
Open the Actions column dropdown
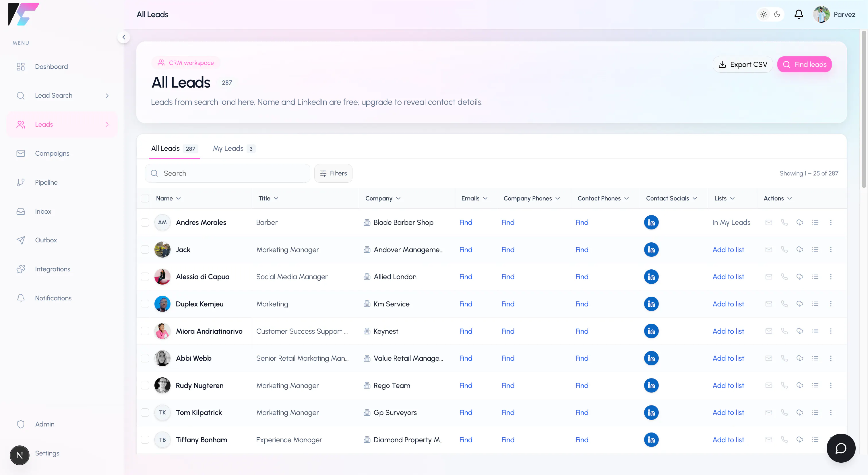789,198
